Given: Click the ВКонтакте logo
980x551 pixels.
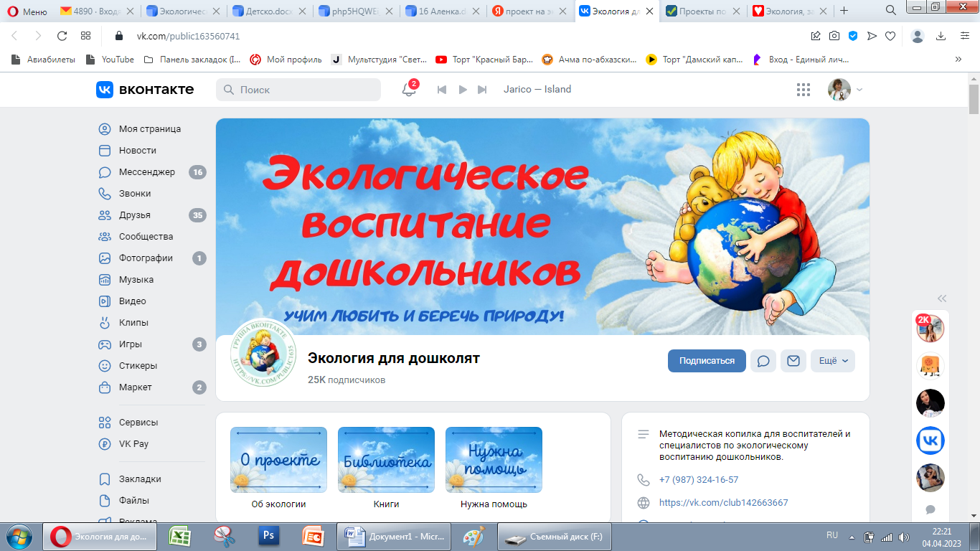Looking at the screenshot, I should 145,89.
